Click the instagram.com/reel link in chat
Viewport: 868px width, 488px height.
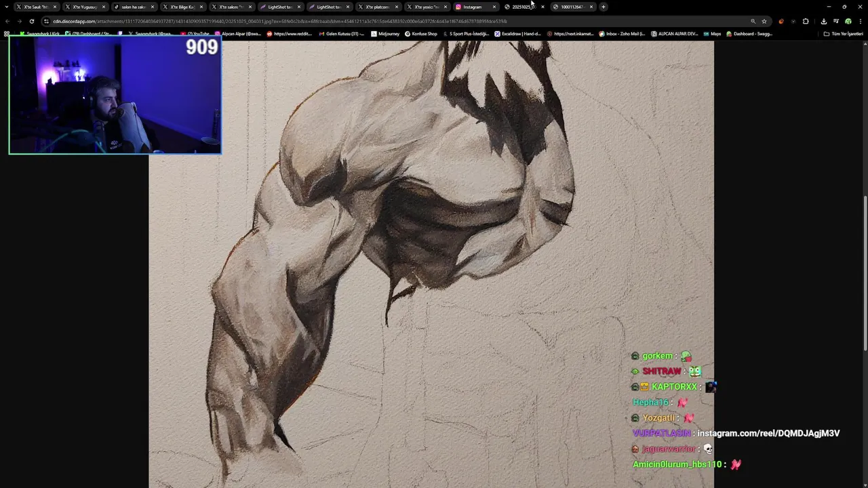point(768,433)
